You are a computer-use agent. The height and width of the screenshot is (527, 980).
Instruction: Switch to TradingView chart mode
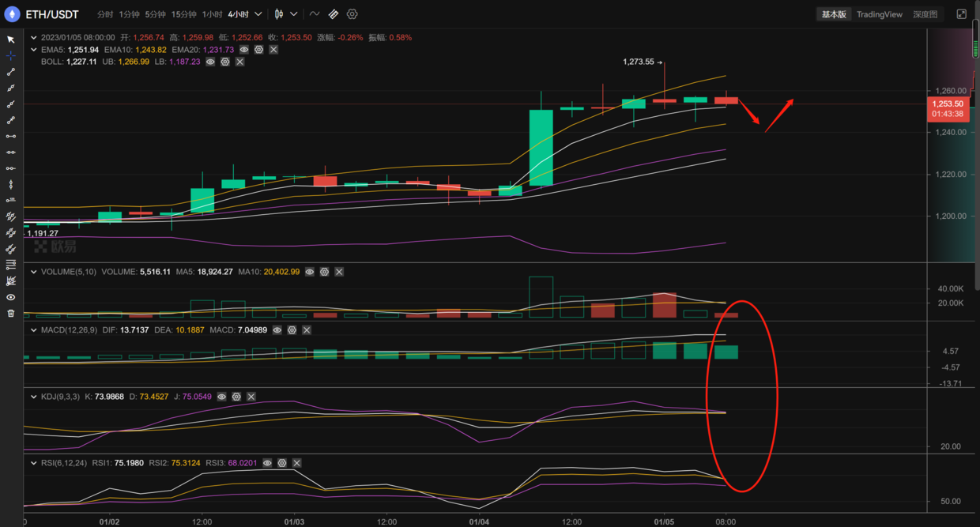[880, 14]
